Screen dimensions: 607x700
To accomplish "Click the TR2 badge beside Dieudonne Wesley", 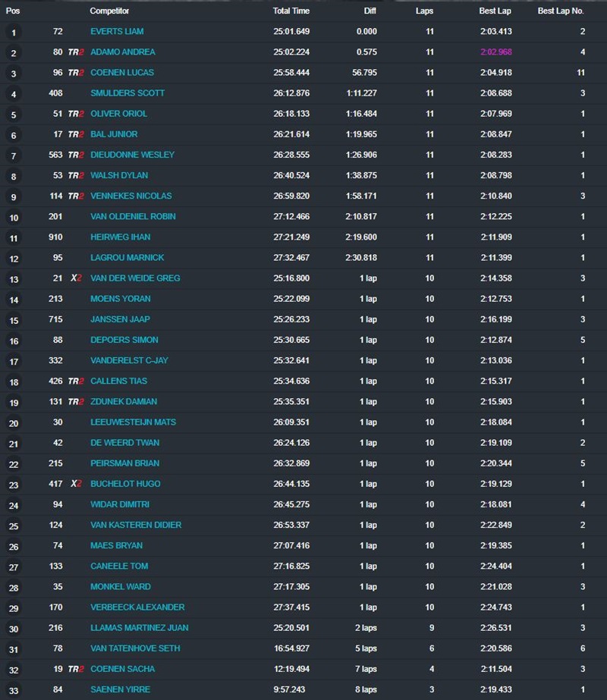I will [x=76, y=155].
